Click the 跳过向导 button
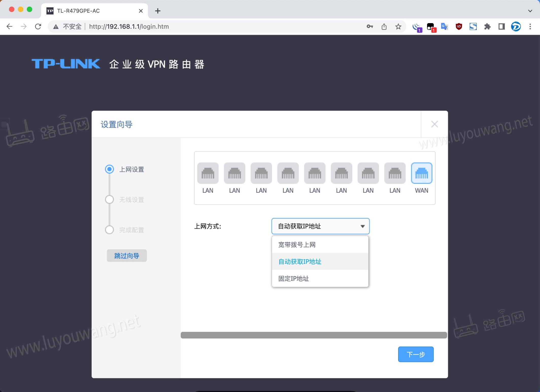 tap(127, 256)
